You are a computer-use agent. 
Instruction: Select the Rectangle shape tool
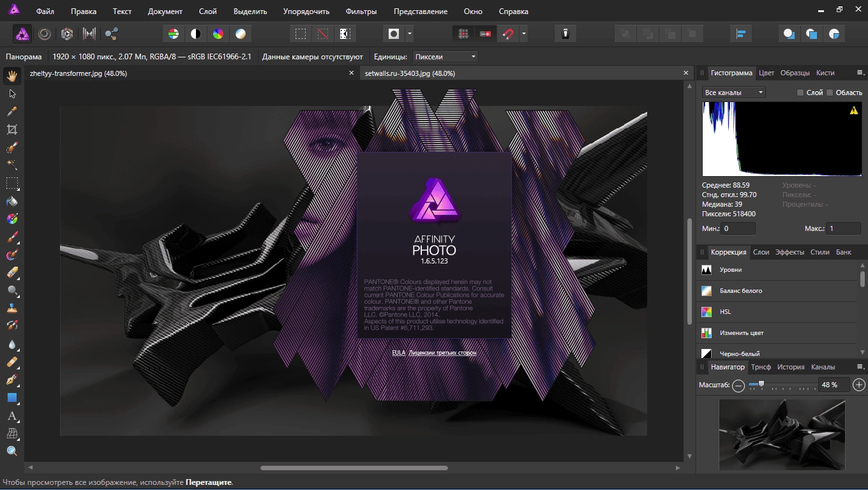coord(12,397)
